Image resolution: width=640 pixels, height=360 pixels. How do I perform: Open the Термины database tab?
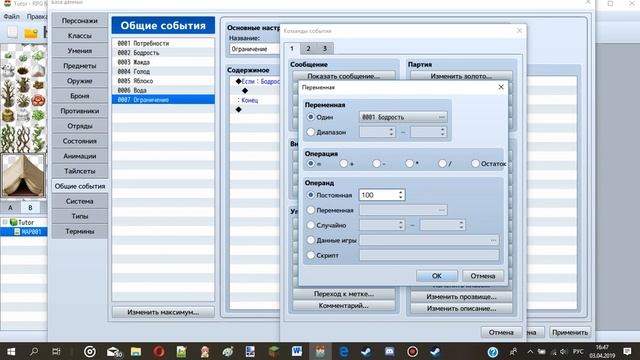click(x=80, y=231)
